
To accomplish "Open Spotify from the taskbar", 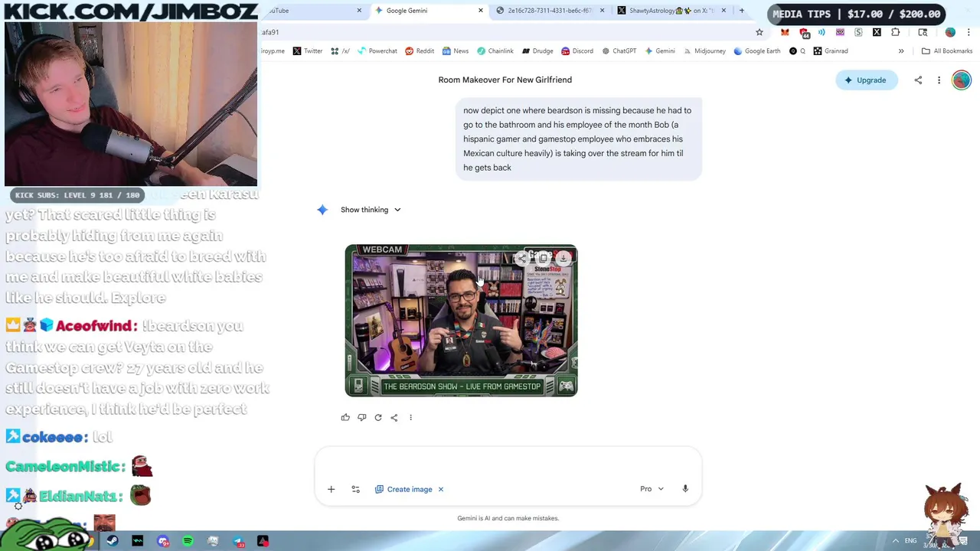I will tap(188, 541).
